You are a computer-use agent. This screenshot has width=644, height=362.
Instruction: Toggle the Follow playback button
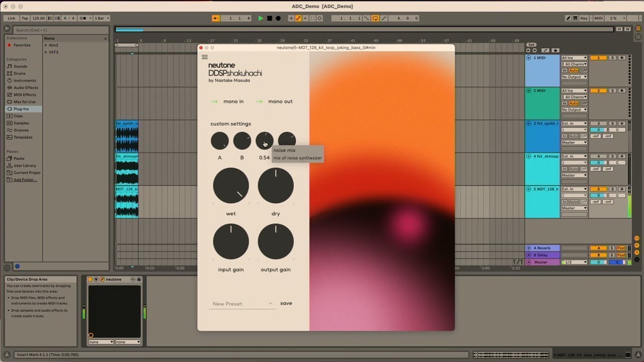coord(216,19)
